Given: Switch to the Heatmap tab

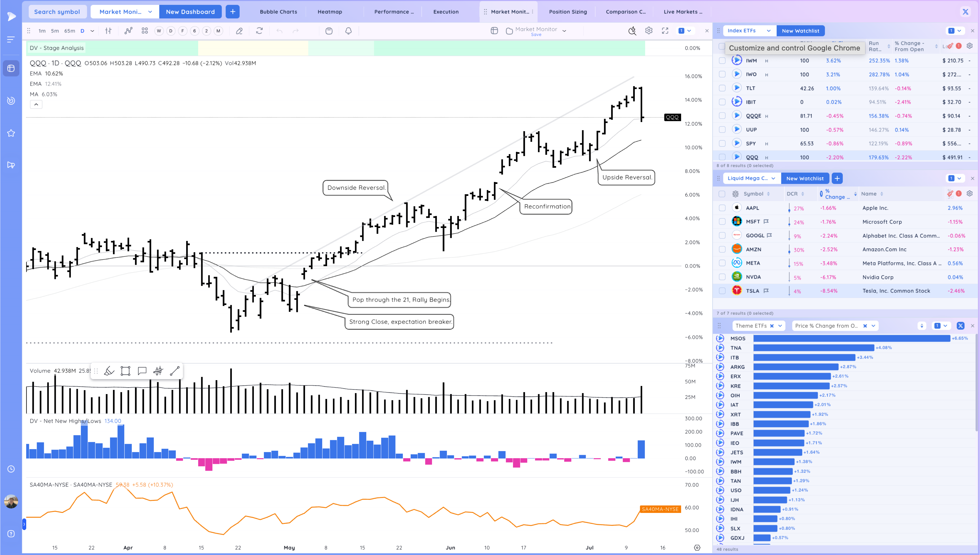Looking at the screenshot, I should (x=330, y=12).
